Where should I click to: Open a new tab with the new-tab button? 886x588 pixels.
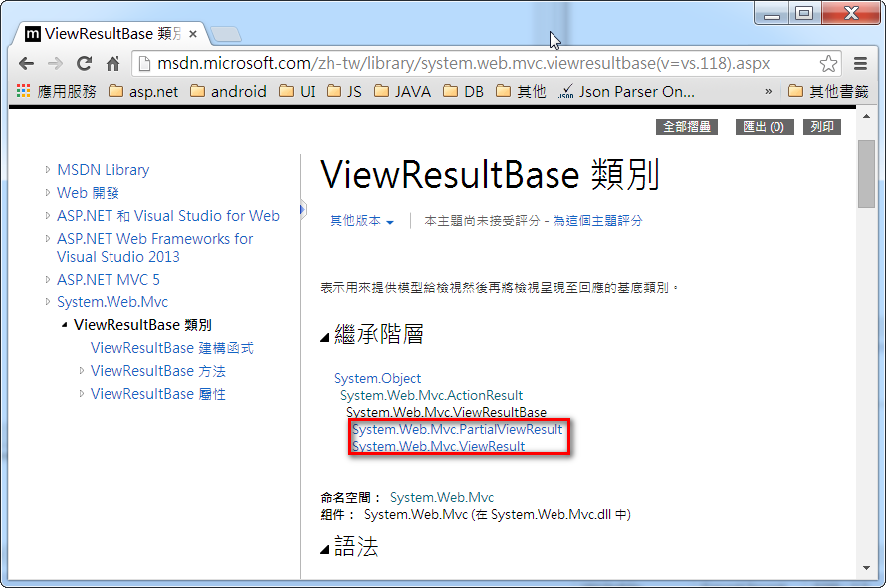point(226,34)
